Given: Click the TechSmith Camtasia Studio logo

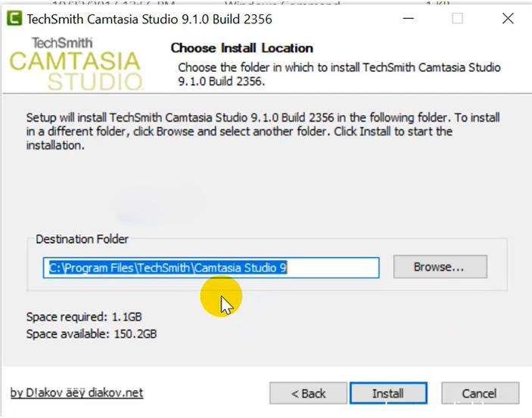Looking at the screenshot, I should 76,63.
